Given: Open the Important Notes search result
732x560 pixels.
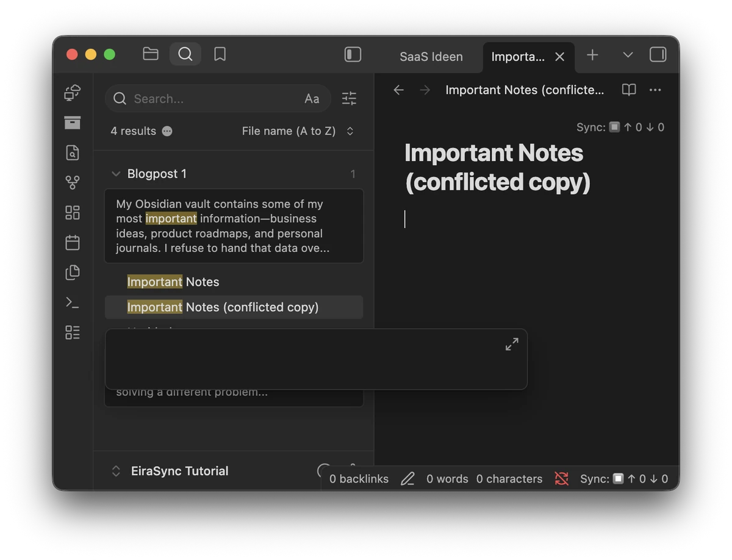Looking at the screenshot, I should point(173,282).
